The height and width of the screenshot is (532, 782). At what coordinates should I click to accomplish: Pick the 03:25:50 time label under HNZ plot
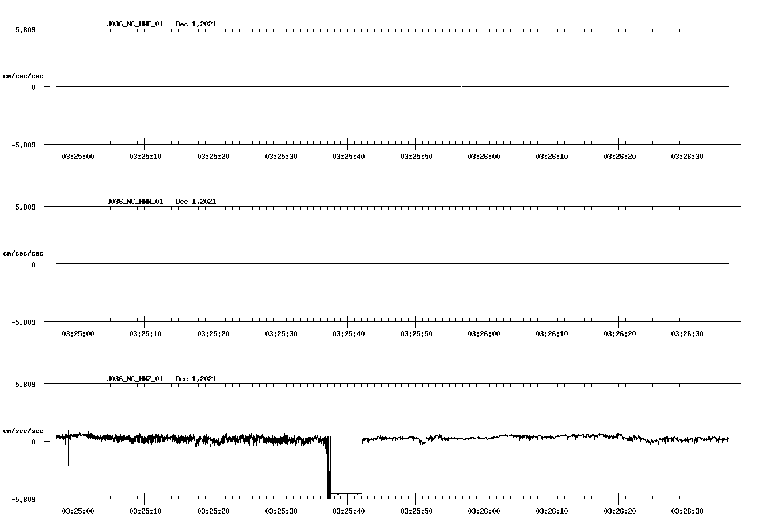[416, 511]
